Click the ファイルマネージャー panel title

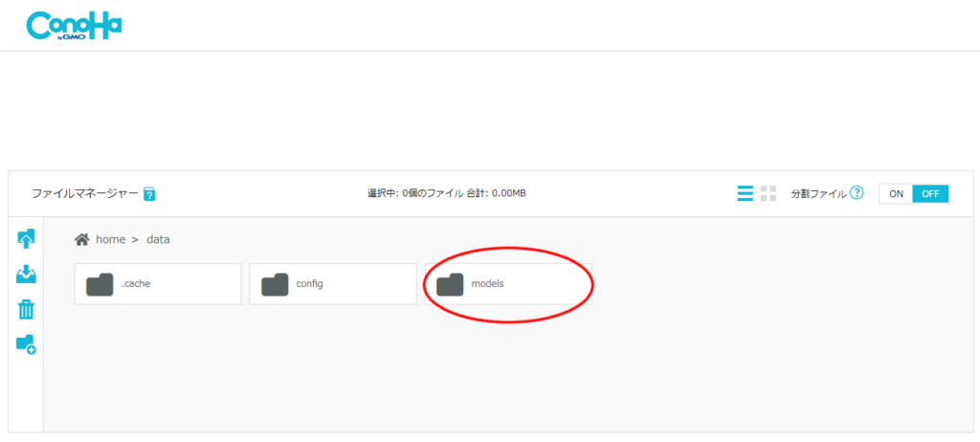85,193
